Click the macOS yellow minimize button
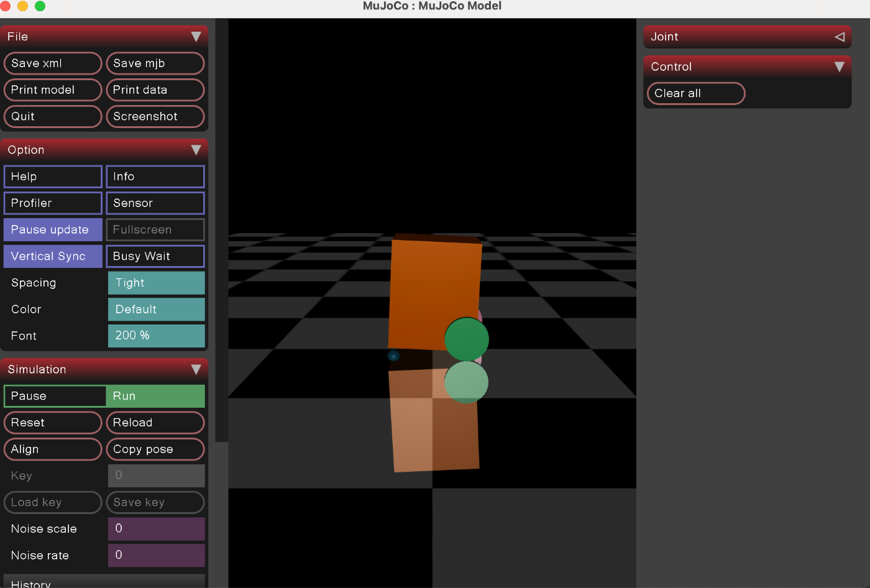This screenshot has height=588, width=870. point(22,6)
